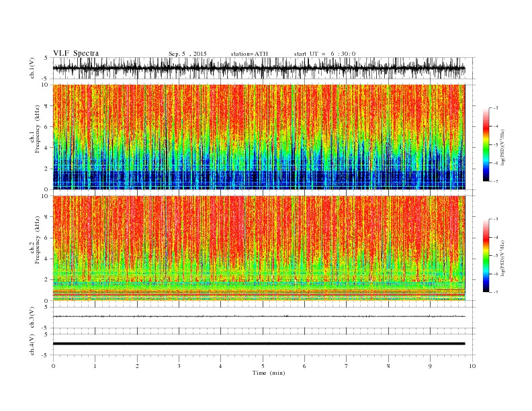Click the ch.1 spectrogram color scale bar
The width and height of the screenshot is (532, 411).
click(486, 145)
